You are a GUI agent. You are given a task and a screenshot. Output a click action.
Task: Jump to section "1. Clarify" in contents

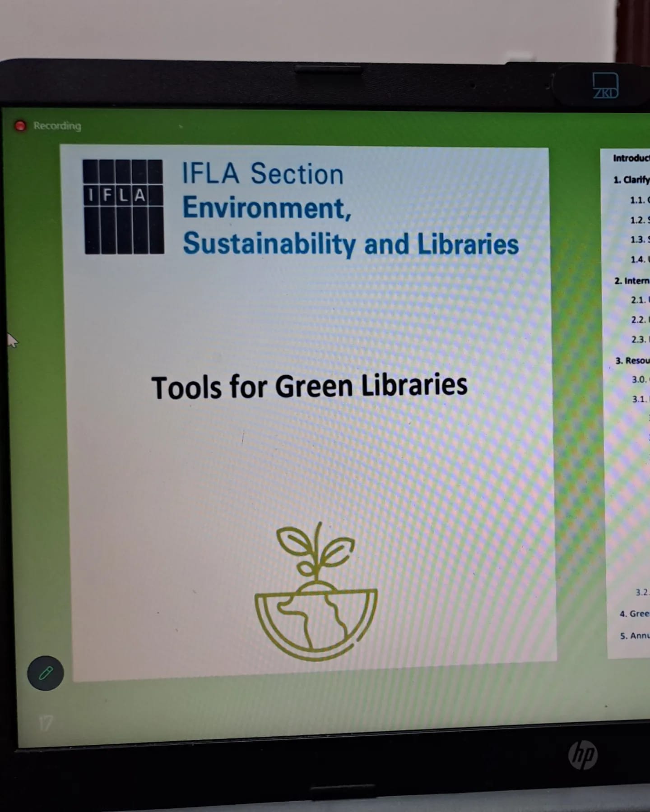point(631,180)
